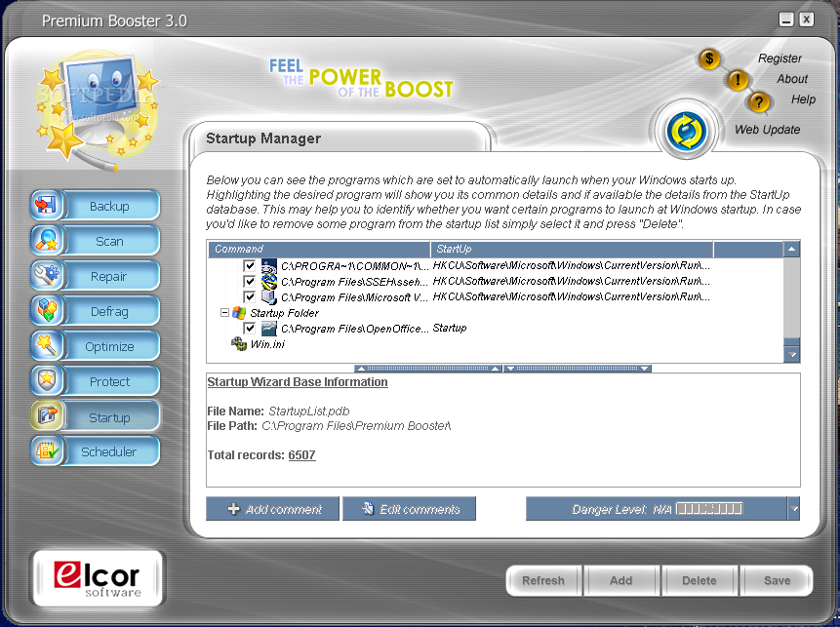
Task: Open the Protect section
Action: [x=109, y=382]
